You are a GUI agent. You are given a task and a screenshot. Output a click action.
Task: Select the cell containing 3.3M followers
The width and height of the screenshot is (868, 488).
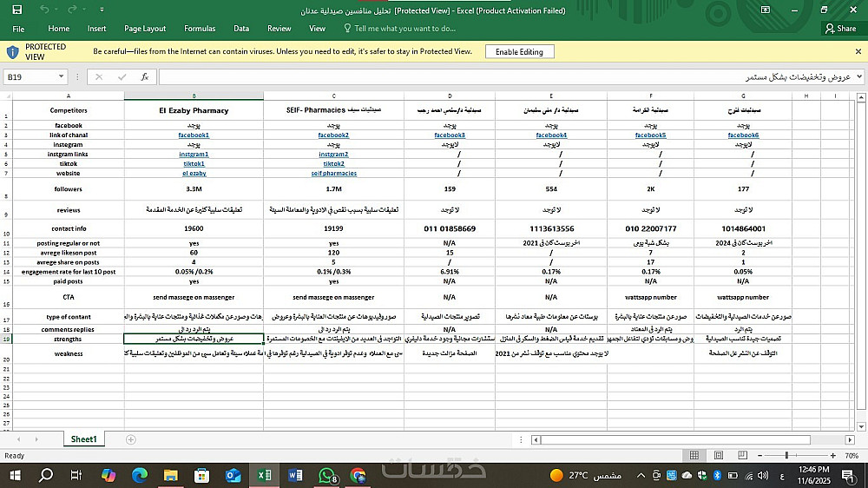coord(194,189)
